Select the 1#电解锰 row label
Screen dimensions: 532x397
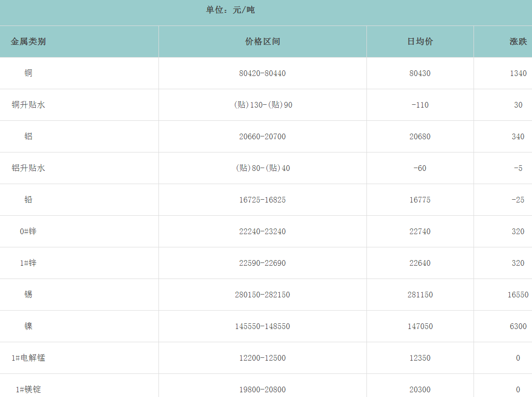pos(28,358)
